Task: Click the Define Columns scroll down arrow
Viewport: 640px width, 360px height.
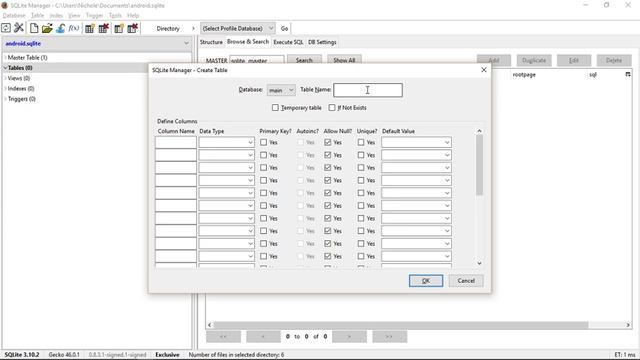Action: (479, 263)
